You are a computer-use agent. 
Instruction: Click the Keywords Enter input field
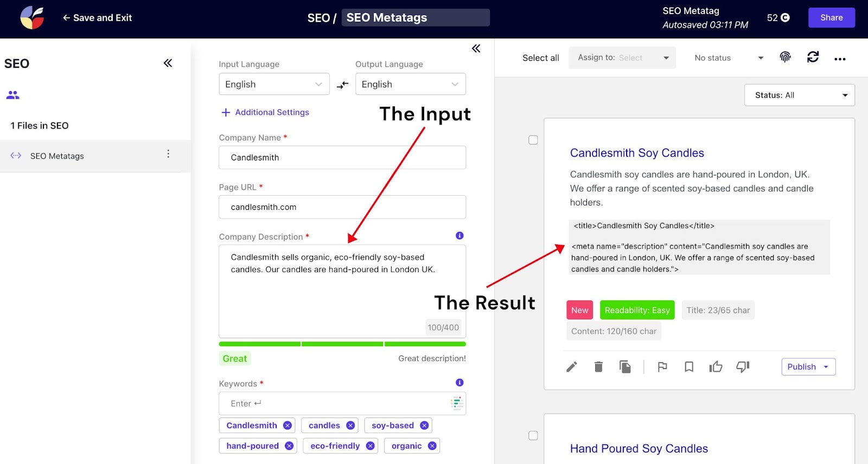(x=342, y=403)
